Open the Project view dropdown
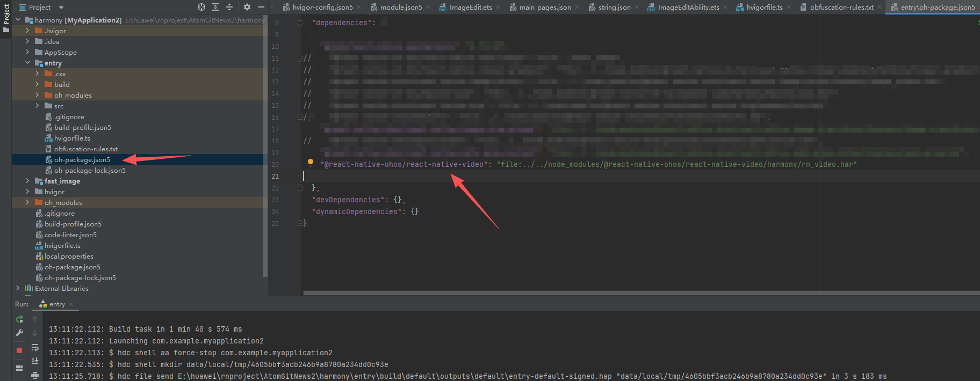The image size is (980, 381). pyautogui.click(x=61, y=8)
